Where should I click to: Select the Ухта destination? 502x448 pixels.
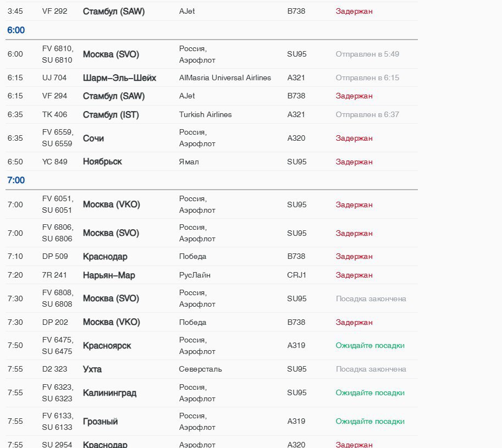[92, 369]
